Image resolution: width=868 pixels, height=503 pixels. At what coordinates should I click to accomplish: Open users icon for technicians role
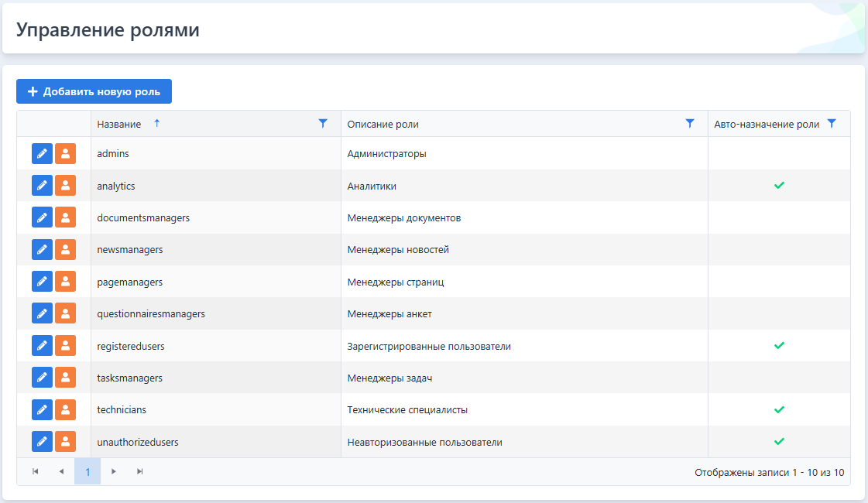[65, 410]
